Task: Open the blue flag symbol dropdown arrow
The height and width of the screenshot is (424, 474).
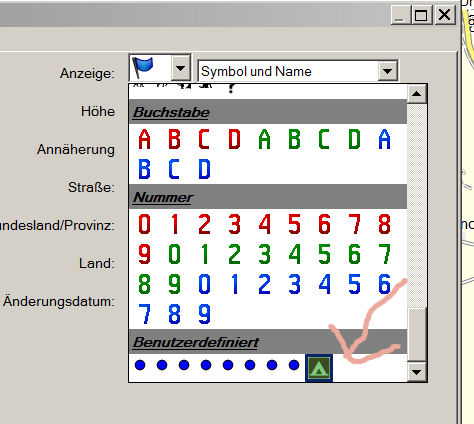Action: click(180, 68)
